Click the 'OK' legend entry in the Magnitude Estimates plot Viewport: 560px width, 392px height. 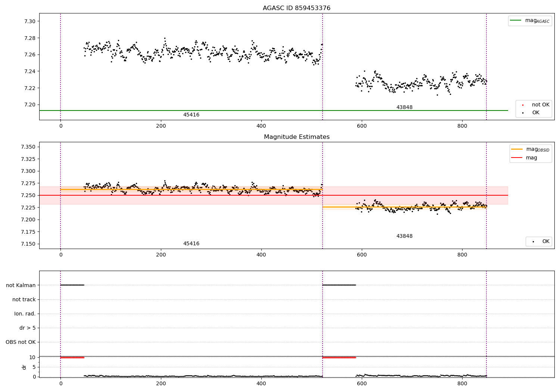point(538,242)
